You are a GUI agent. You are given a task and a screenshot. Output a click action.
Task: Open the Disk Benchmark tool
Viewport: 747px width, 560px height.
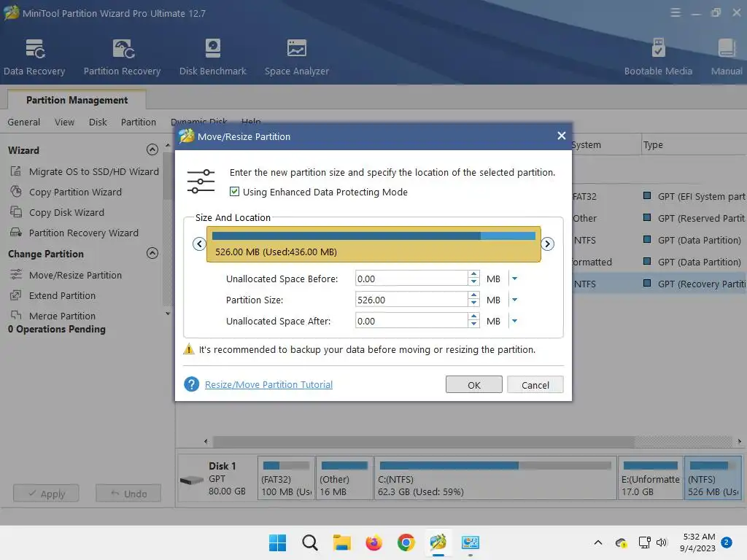click(212, 57)
